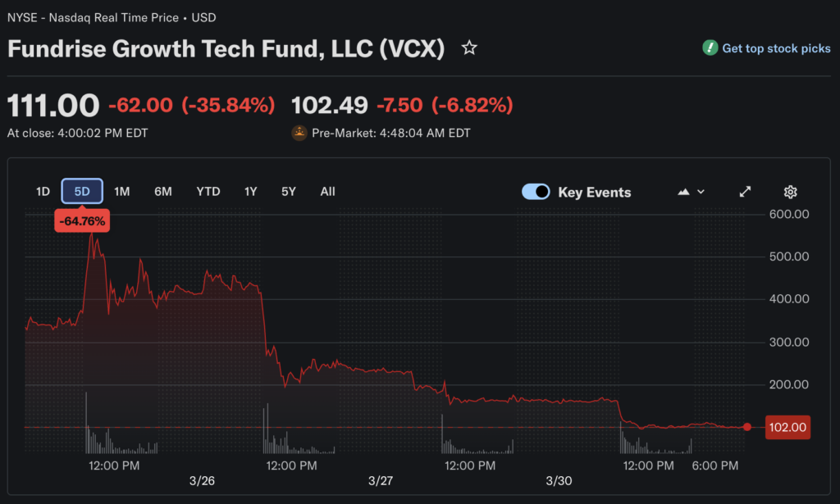
Task: Expand the chart to fullscreen
Action: [745, 191]
